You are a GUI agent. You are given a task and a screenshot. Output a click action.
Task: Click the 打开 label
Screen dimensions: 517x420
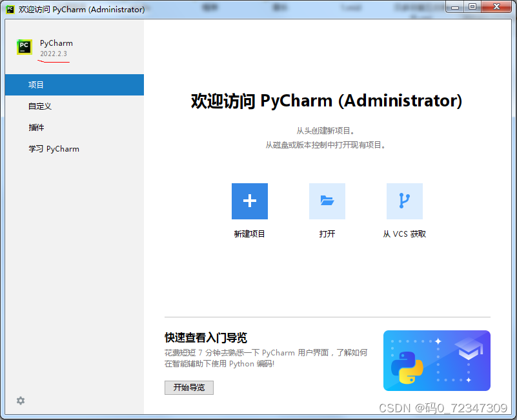(327, 234)
